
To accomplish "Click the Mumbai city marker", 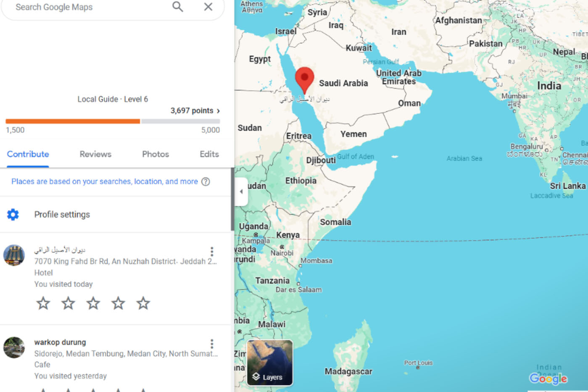I will point(514,111).
